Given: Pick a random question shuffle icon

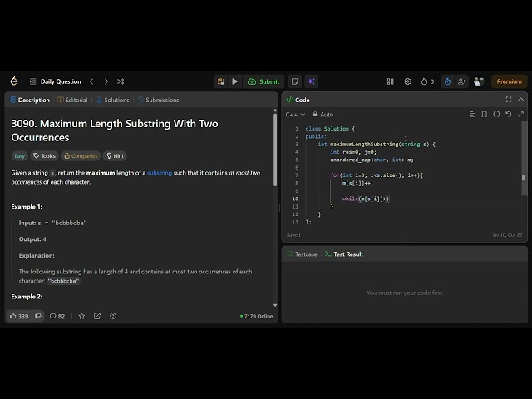Looking at the screenshot, I should (x=121, y=81).
